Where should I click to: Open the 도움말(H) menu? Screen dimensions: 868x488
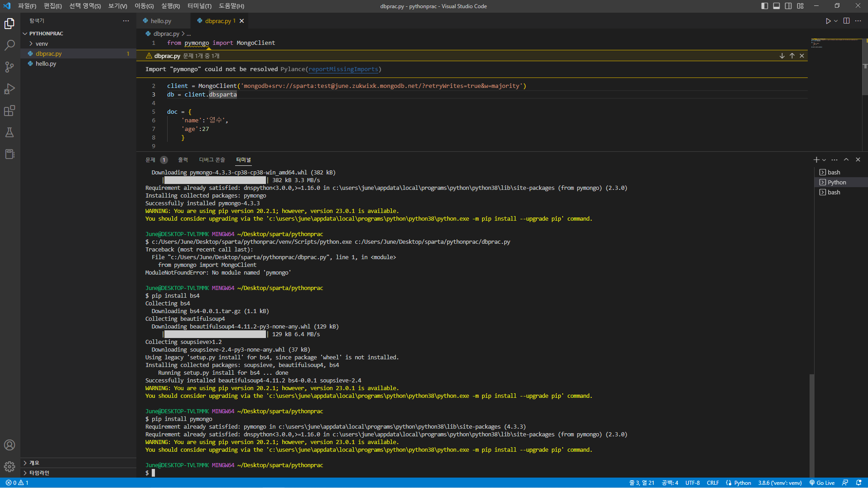point(231,6)
